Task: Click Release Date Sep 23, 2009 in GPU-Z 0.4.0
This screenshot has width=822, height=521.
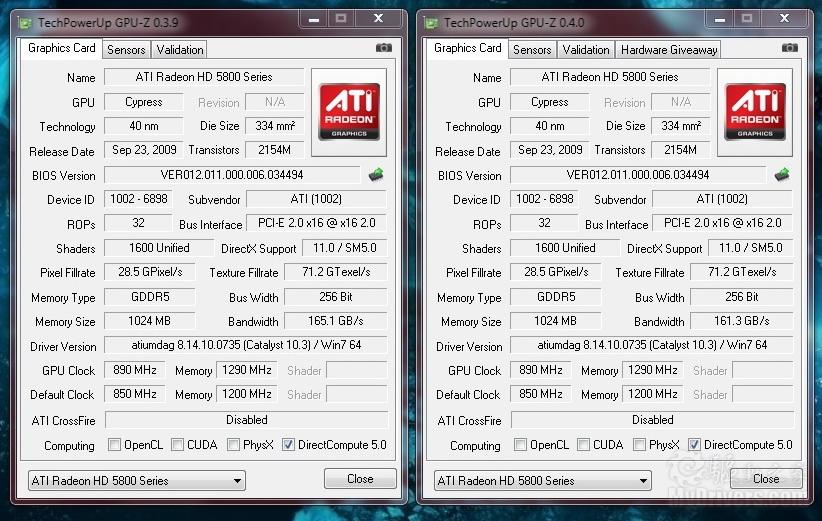Action: point(550,150)
